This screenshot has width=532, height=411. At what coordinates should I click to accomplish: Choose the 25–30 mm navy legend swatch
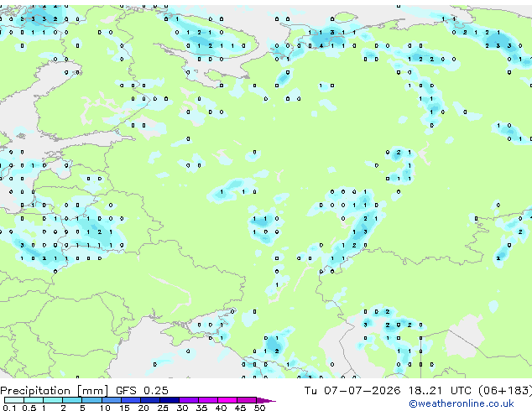pyautogui.click(x=169, y=400)
